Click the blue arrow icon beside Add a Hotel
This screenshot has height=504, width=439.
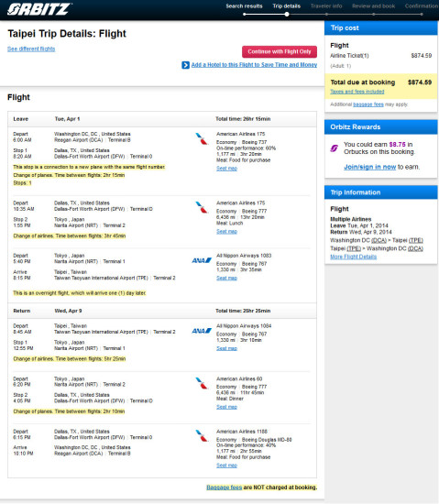(185, 65)
